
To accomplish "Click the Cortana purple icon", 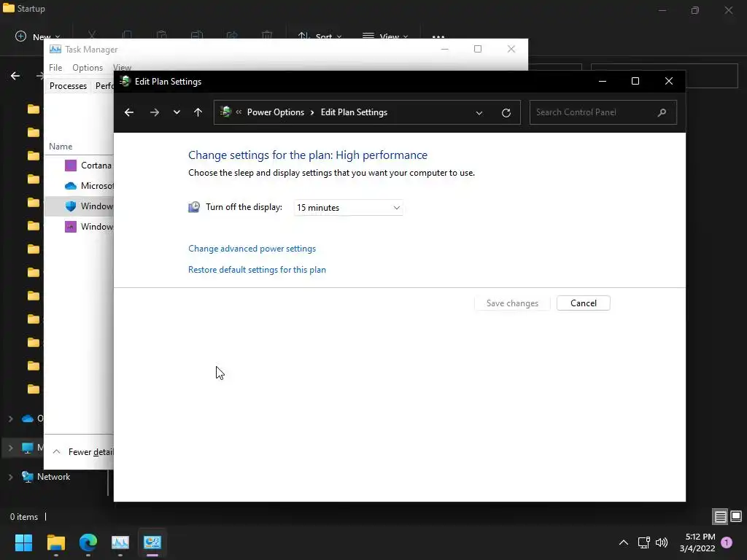I will [x=71, y=166].
